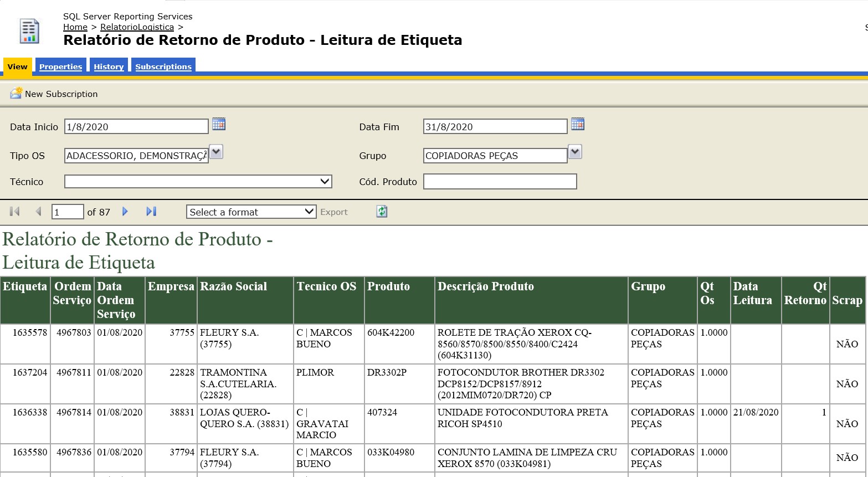Click the Razão Social column header

[x=245, y=300]
